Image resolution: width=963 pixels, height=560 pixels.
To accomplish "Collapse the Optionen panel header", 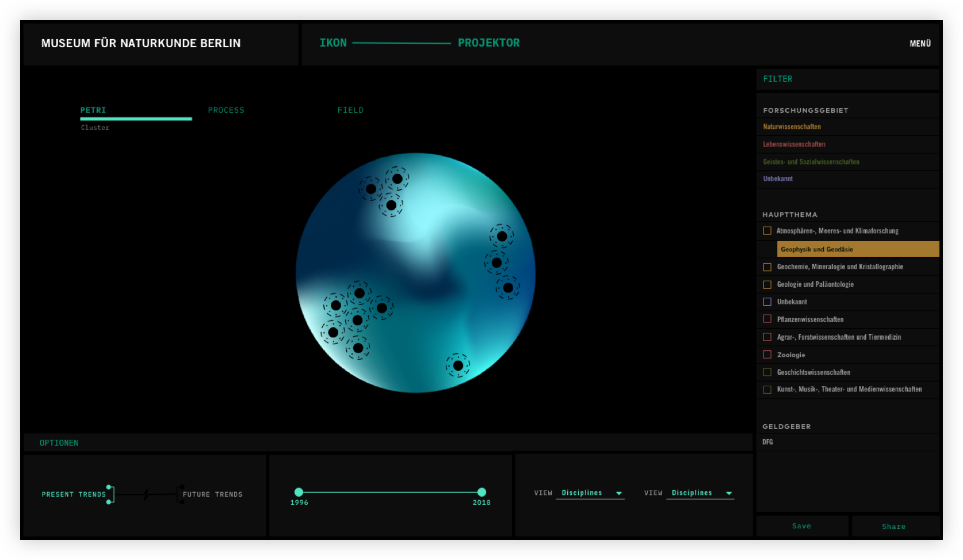I will click(x=59, y=443).
